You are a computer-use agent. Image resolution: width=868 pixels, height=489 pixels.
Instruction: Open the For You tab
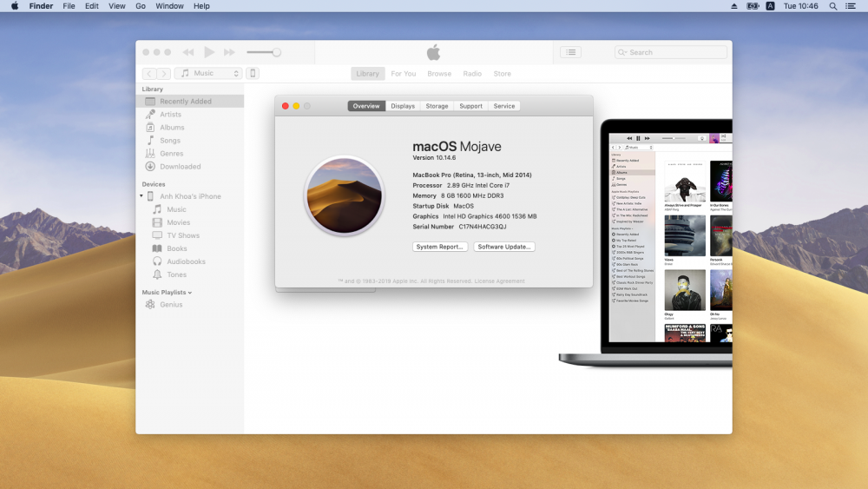403,74
